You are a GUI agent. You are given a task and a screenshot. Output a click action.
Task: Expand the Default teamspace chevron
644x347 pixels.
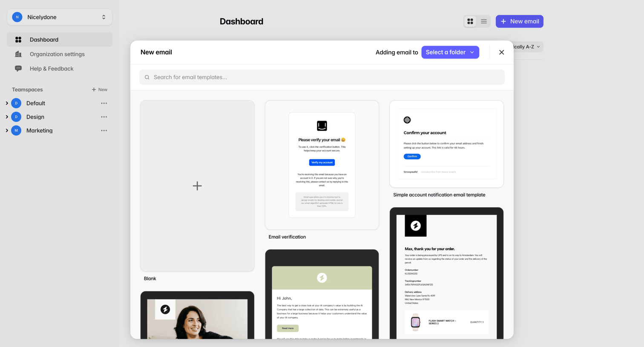(7, 103)
